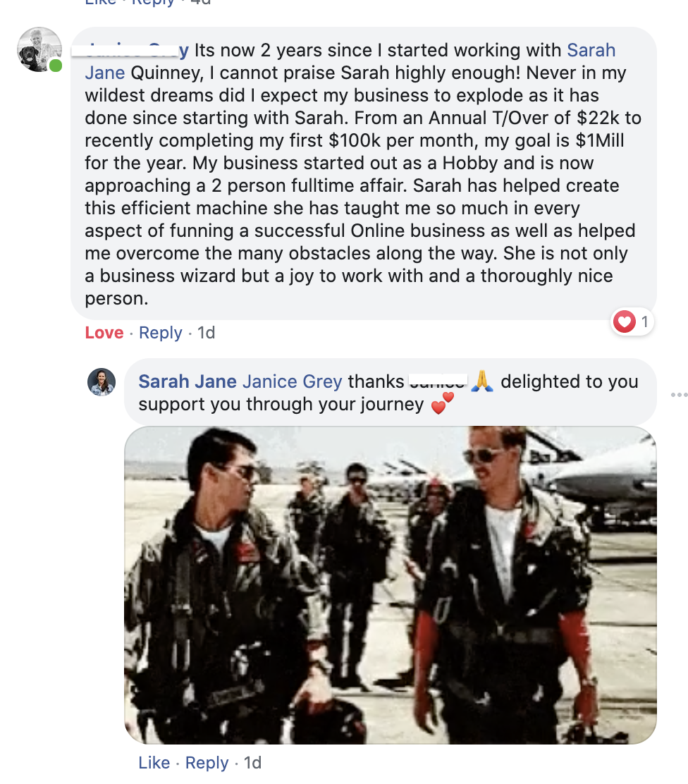Viewport: 688px width, 784px height.
Task: Open the Janice Grey mention link
Action: pyautogui.click(x=293, y=381)
